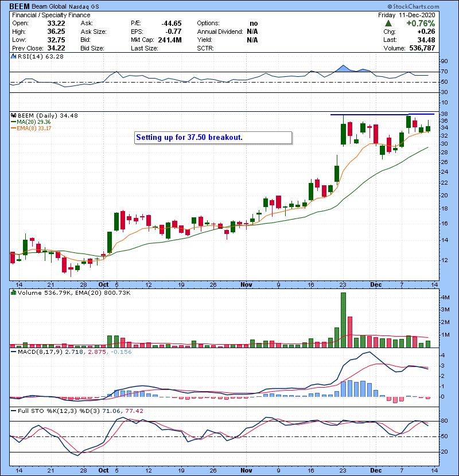This screenshot has width=459, height=476.
Task: Click the MACD histogram value -0.156
Action: tap(121, 352)
